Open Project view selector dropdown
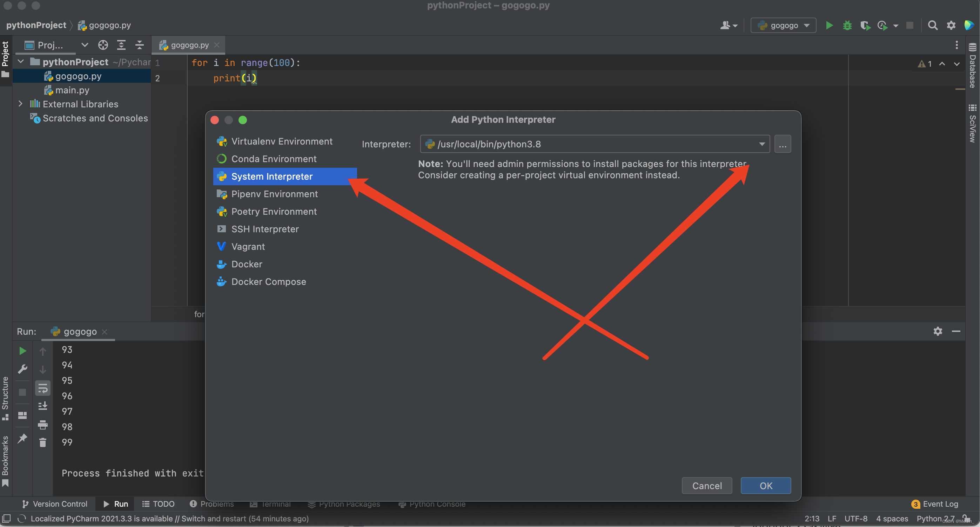Image resolution: width=980 pixels, height=527 pixels. (85, 45)
